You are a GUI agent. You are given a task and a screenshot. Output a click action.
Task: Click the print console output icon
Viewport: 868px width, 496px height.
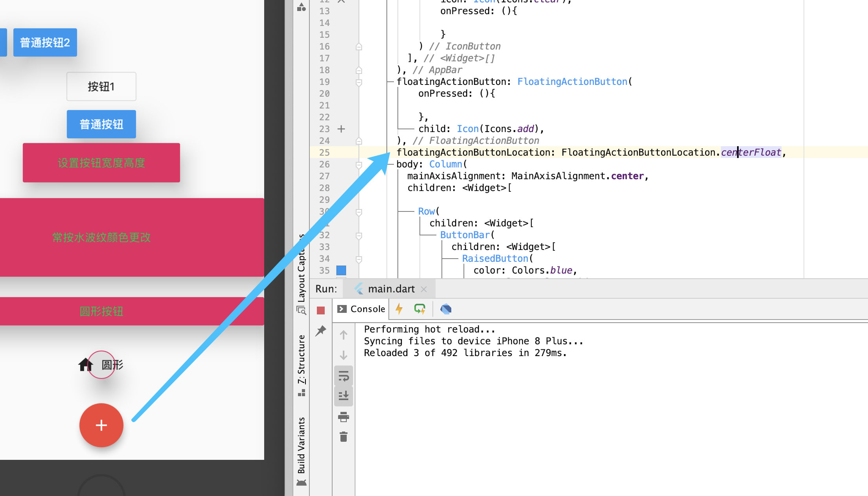(343, 417)
